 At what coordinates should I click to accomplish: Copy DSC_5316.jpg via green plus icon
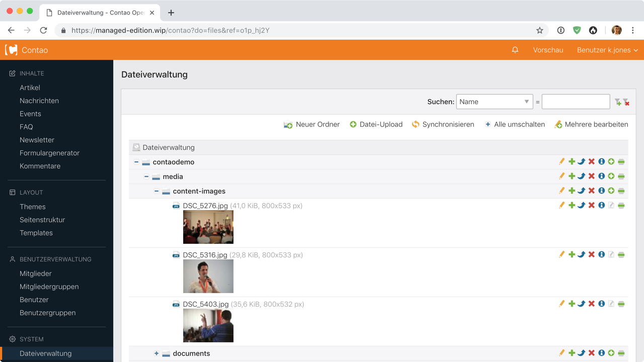(572, 254)
